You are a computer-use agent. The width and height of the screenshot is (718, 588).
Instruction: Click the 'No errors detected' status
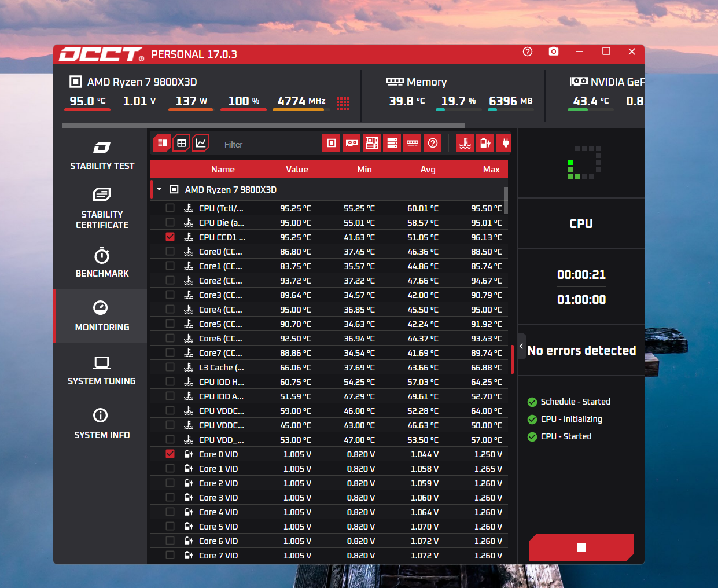coord(581,351)
